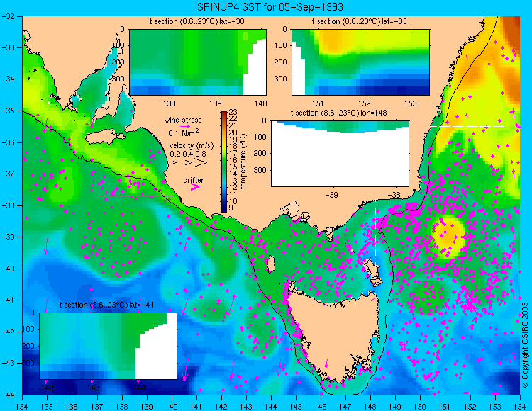Click the vertical temperature colour bar
This screenshot has height=411, width=532.
[224, 162]
